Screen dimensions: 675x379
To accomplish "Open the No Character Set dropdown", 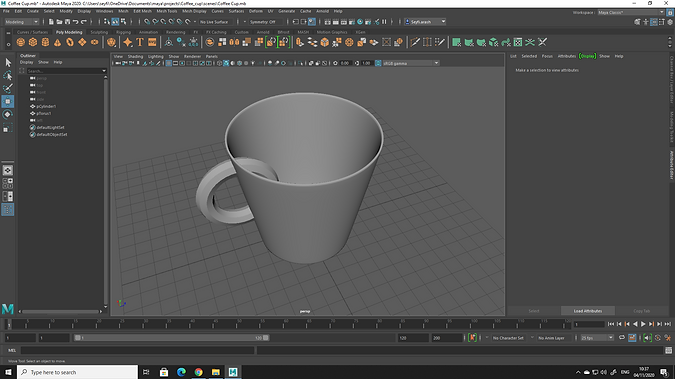I will [x=508, y=338].
